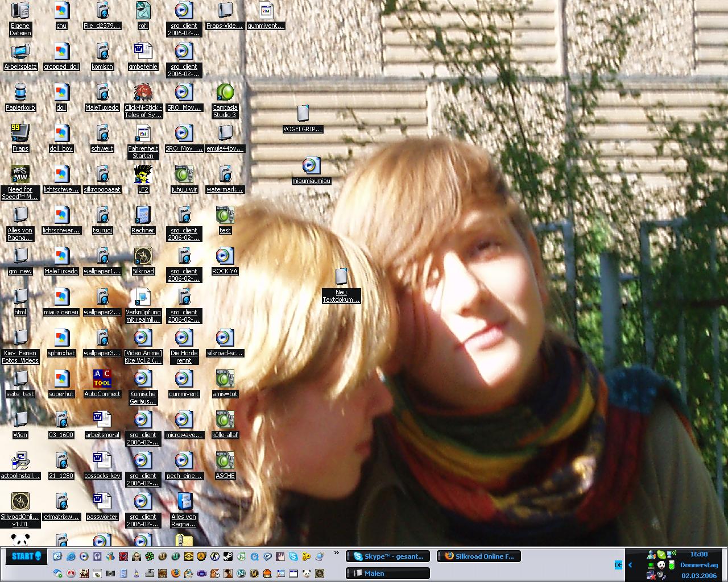Viewport: 728px width, 582px height.
Task: Switch to the Malen taskbar window
Action: (388, 573)
